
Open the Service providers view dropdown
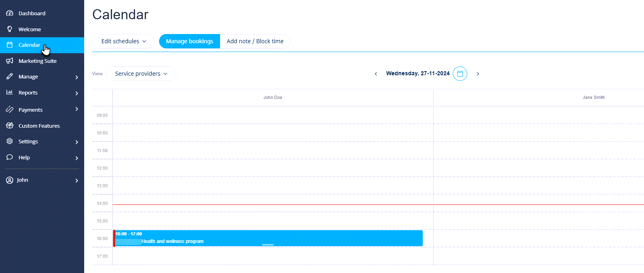[141, 74]
